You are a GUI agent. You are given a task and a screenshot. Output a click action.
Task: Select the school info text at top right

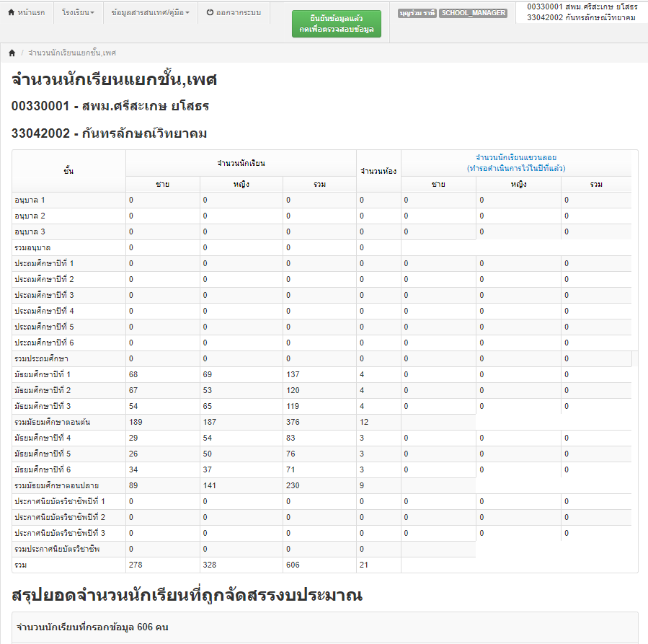tap(581, 12)
